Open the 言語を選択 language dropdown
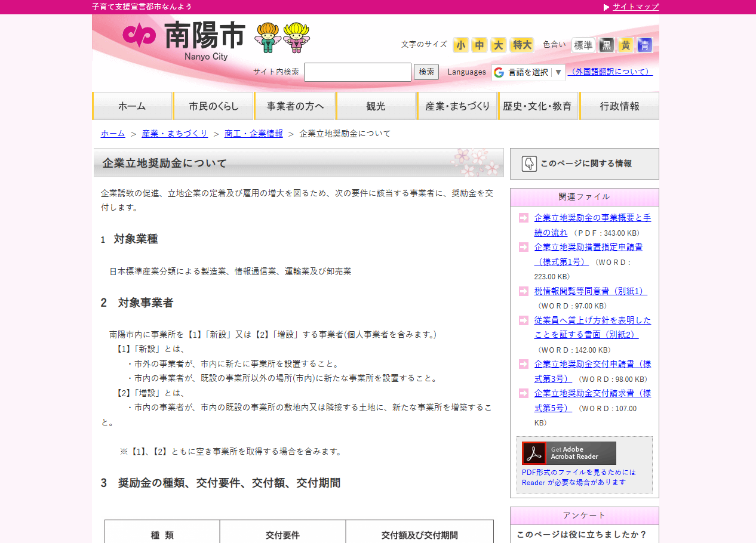This screenshot has height=543, width=756. click(x=528, y=72)
